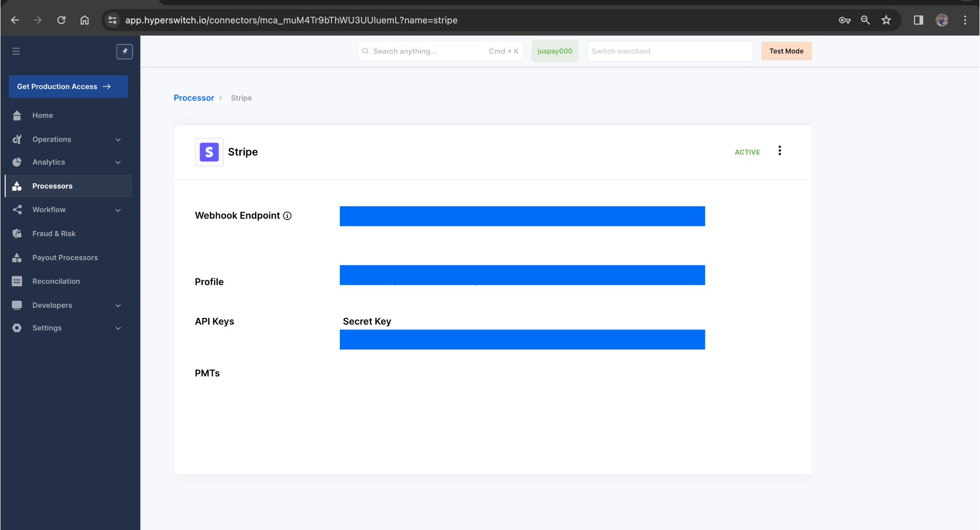The image size is (980, 530).
Task: Open the three-dot menu for Stripe
Action: [x=780, y=151]
